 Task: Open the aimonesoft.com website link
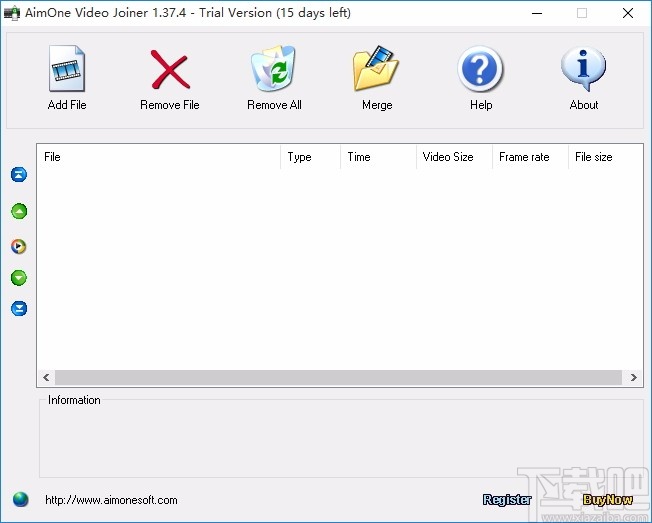(111, 500)
